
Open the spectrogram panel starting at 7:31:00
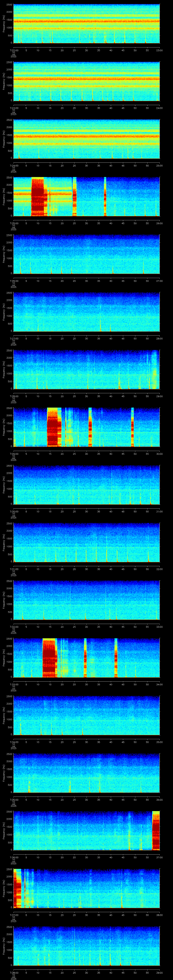(86, 543)
